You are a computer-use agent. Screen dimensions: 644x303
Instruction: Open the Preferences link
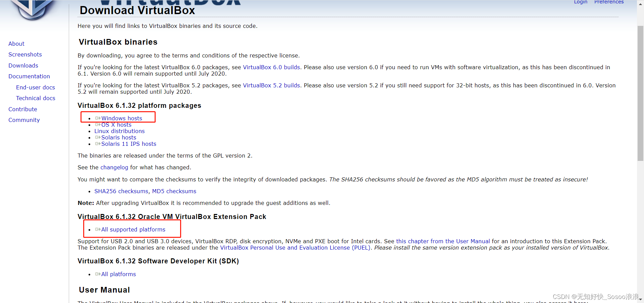609,2
